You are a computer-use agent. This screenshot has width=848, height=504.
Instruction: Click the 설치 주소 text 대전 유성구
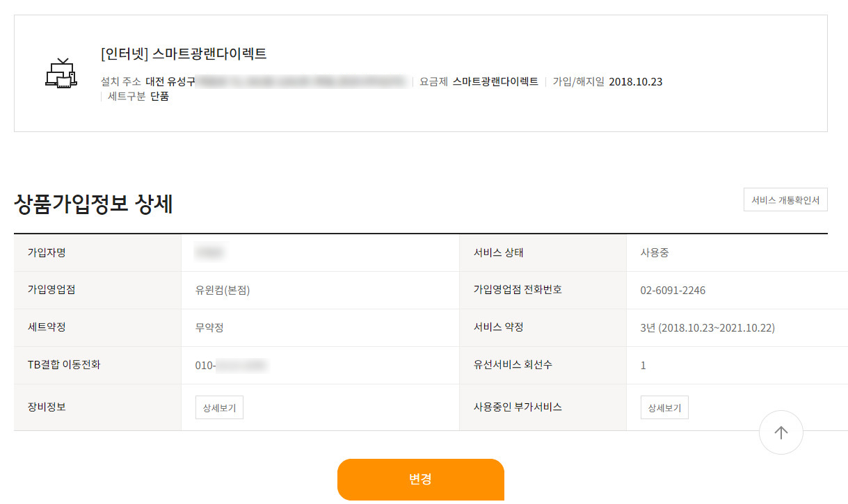point(170,82)
